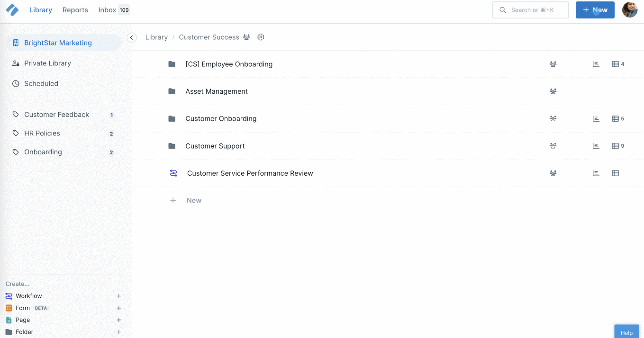Create a new Workflow from the sidebar
The height and width of the screenshot is (338, 644).
click(x=29, y=296)
